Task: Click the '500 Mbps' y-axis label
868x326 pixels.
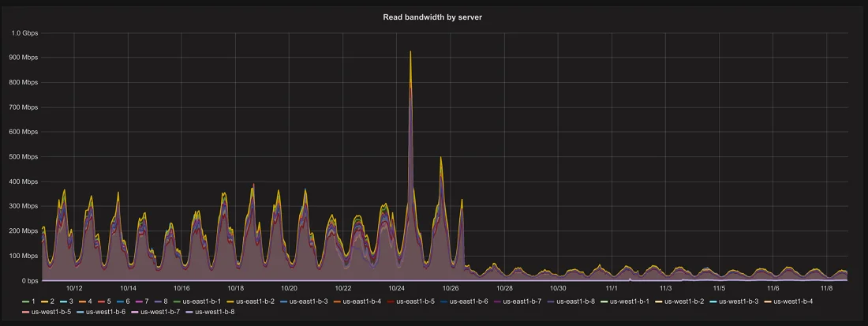Action: click(25, 156)
